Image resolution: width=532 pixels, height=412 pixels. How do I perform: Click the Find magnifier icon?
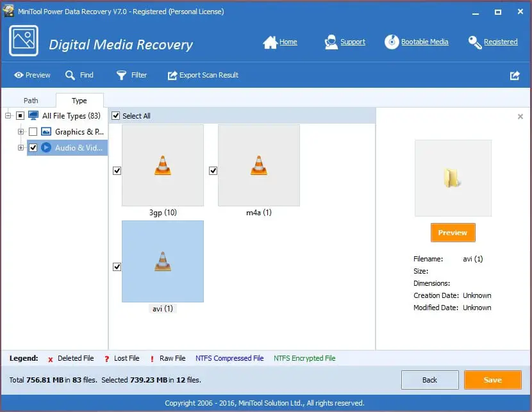click(x=70, y=75)
